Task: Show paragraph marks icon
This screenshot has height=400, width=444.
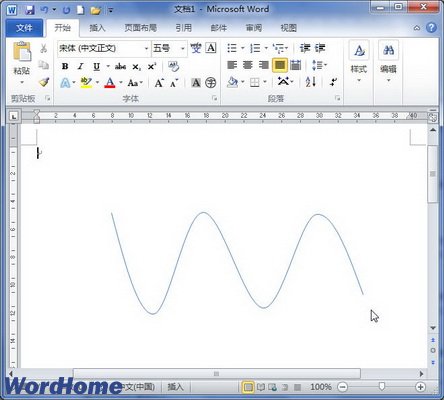Action: point(333,82)
